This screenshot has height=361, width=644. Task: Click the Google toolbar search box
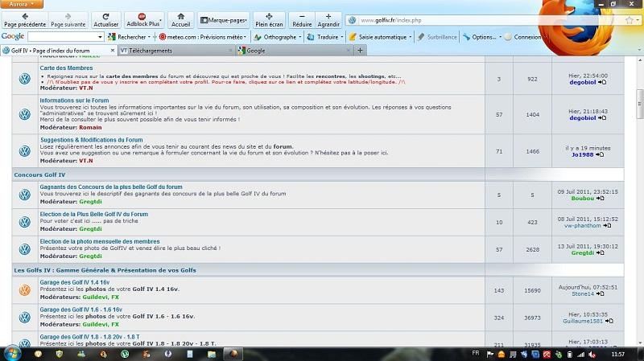tap(62, 37)
